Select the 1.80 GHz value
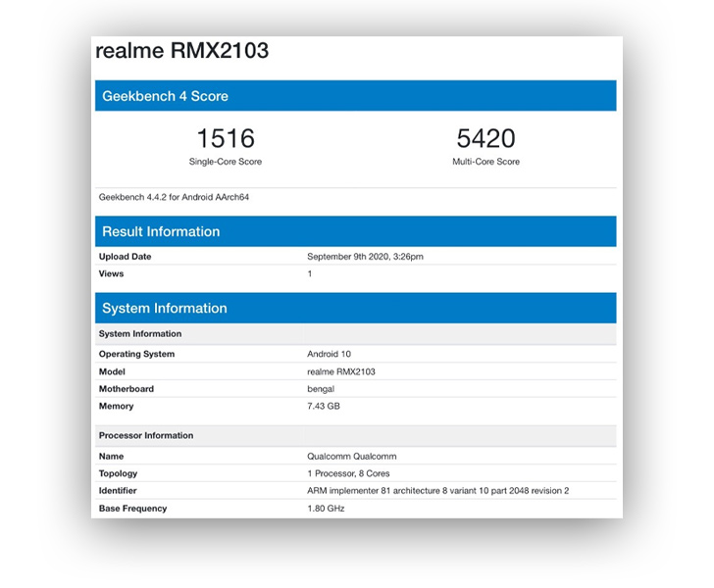The height and width of the screenshot is (588, 714). tap(326, 509)
